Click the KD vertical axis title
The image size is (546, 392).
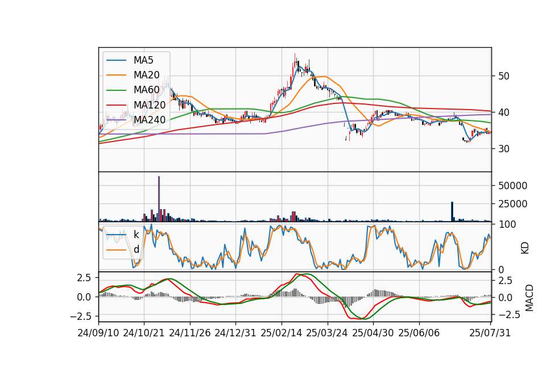pyautogui.click(x=525, y=248)
